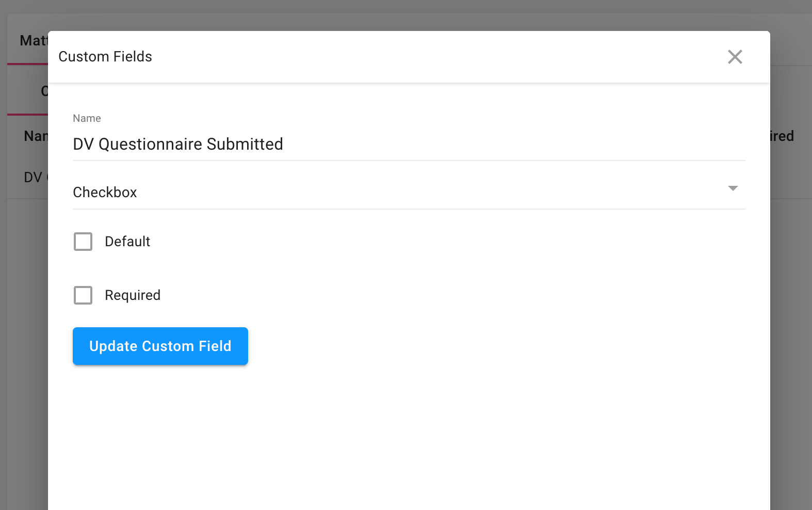Click the dimmed backdrop right of the dialog

tap(791, 310)
